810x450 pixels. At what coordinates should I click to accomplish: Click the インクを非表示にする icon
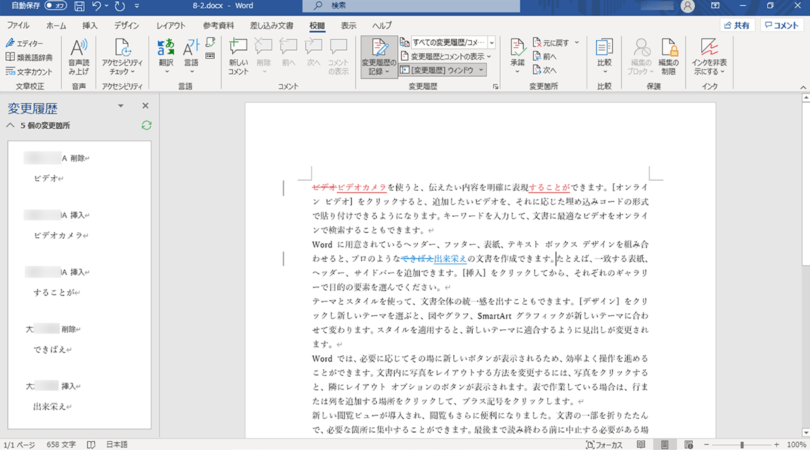tap(709, 56)
